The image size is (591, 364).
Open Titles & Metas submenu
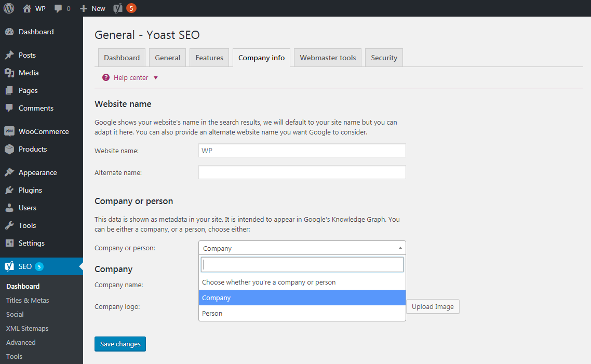(x=28, y=300)
